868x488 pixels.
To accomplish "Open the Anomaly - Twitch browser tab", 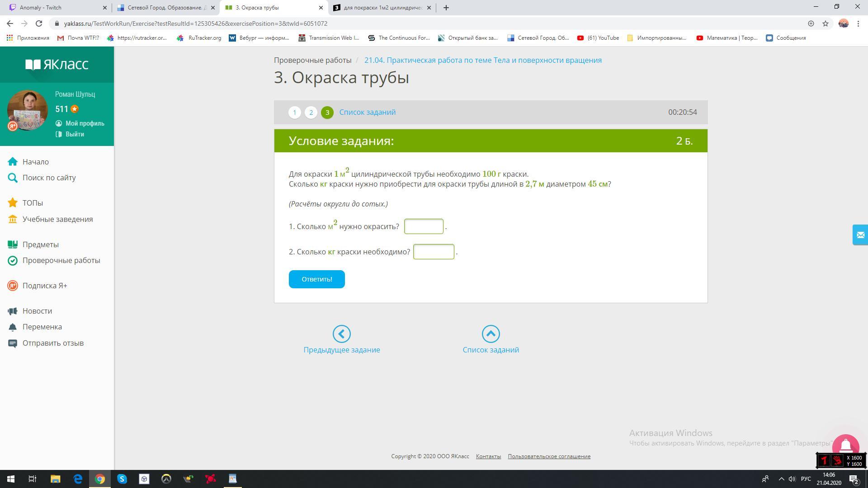I will (x=54, y=8).
